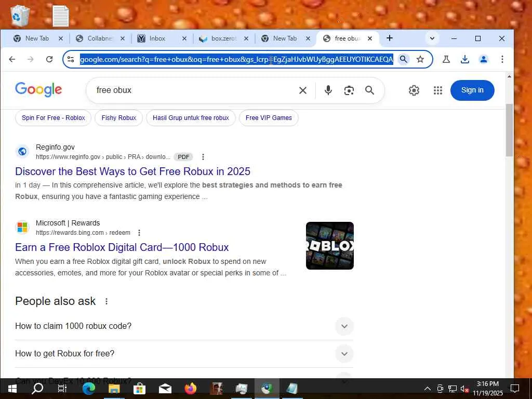Open the Recycle Bin desktop icon

[20, 15]
